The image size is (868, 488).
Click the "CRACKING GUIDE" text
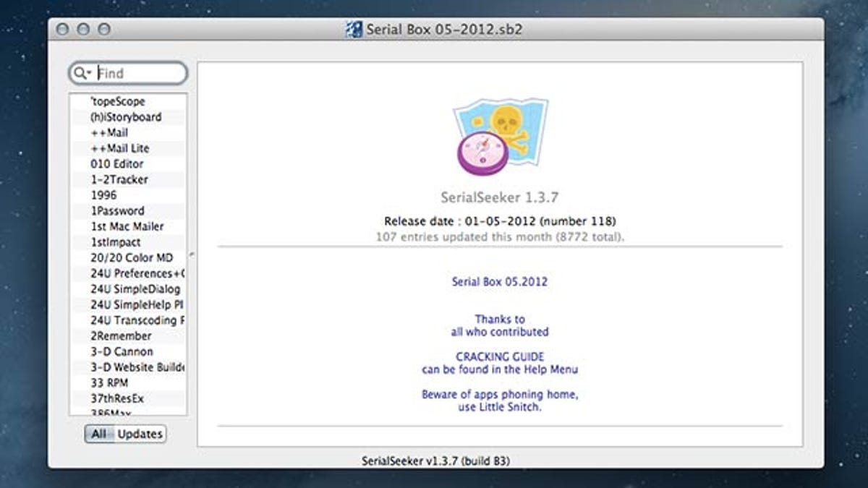click(x=500, y=357)
